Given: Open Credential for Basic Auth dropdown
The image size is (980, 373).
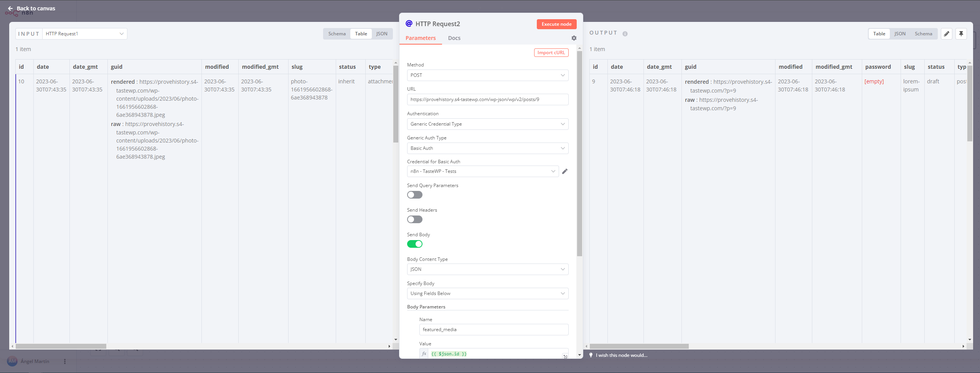Looking at the screenshot, I should pyautogui.click(x=483, y=171).
